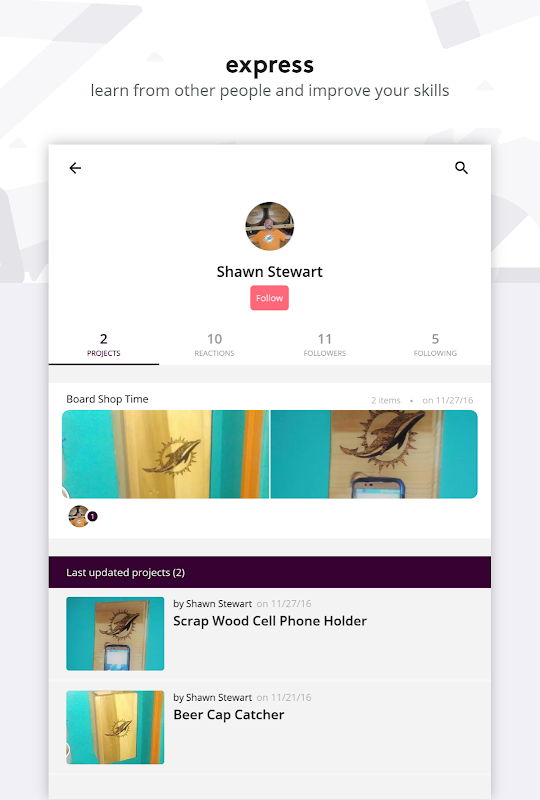The image size is (540, 800).
Task: Open the Beer Cap Catcher project title
Action: coord(229,715)
